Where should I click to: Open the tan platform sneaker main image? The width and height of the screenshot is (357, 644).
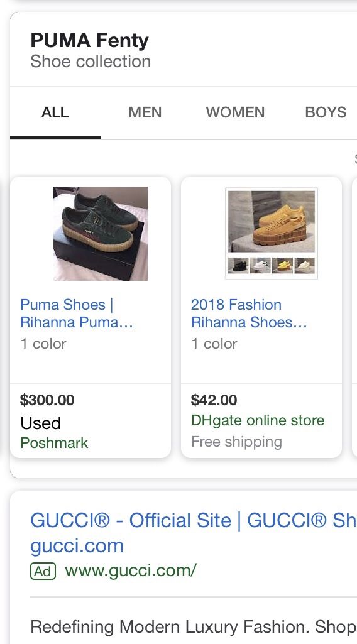(x=272, y=221)
